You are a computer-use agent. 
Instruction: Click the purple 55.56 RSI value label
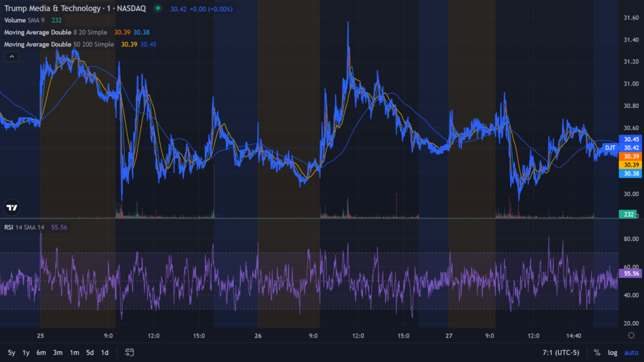tap(629, 273)
